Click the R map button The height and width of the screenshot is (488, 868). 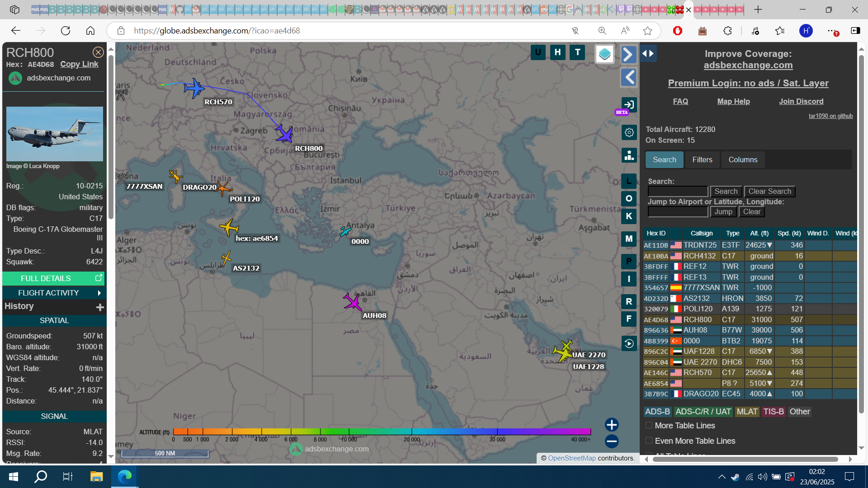629,301
